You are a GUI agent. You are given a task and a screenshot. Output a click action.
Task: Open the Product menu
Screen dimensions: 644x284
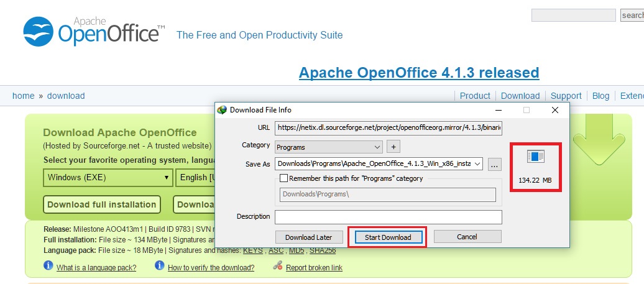click(x=475, y=96)
